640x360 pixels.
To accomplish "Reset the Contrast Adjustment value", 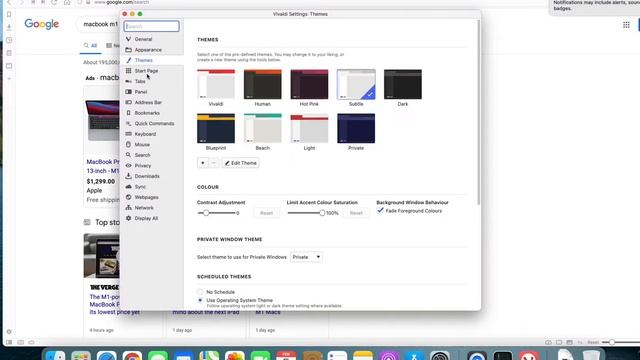I will [x=267, y=213].
